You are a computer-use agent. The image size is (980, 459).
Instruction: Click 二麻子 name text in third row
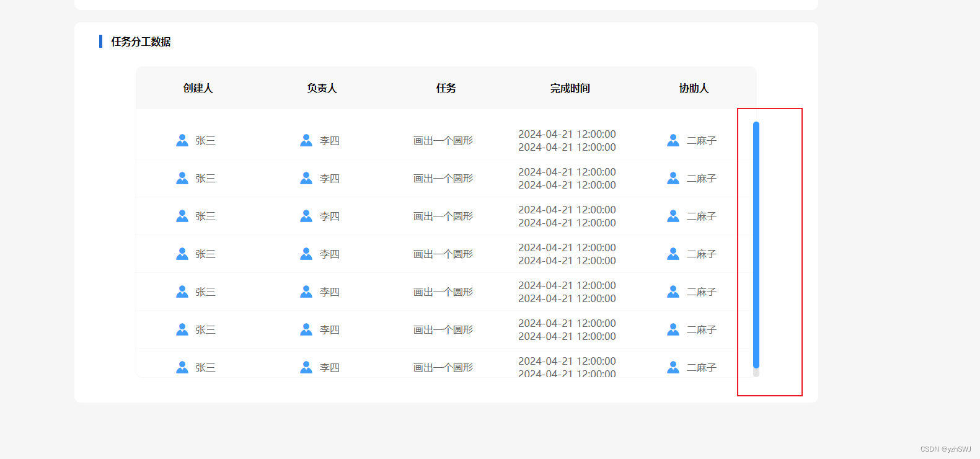click(x=702, y=216)
